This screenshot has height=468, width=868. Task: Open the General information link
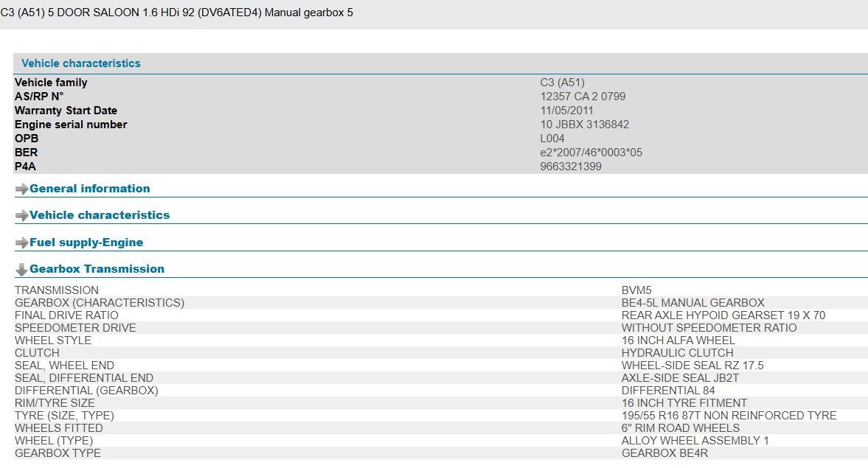click(90, 189)
